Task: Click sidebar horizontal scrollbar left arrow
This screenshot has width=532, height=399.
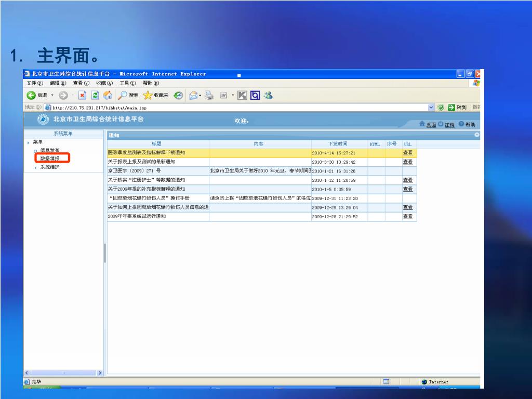Action: click(27, 373)
